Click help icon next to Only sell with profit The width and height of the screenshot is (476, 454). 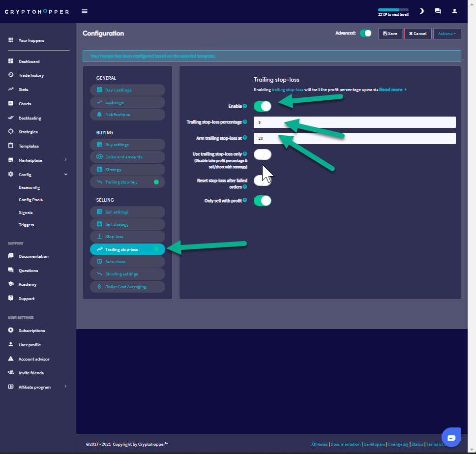click(x=245, y=201)
